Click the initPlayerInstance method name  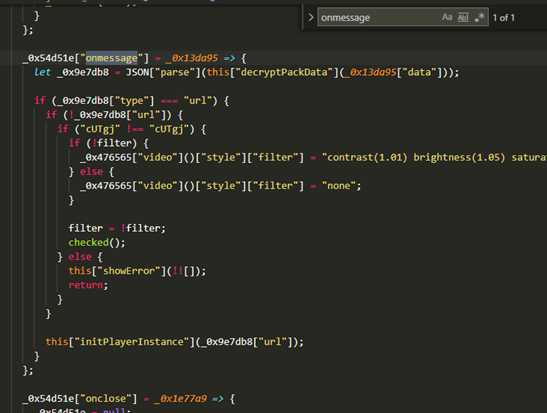click(x=132, y=341)
